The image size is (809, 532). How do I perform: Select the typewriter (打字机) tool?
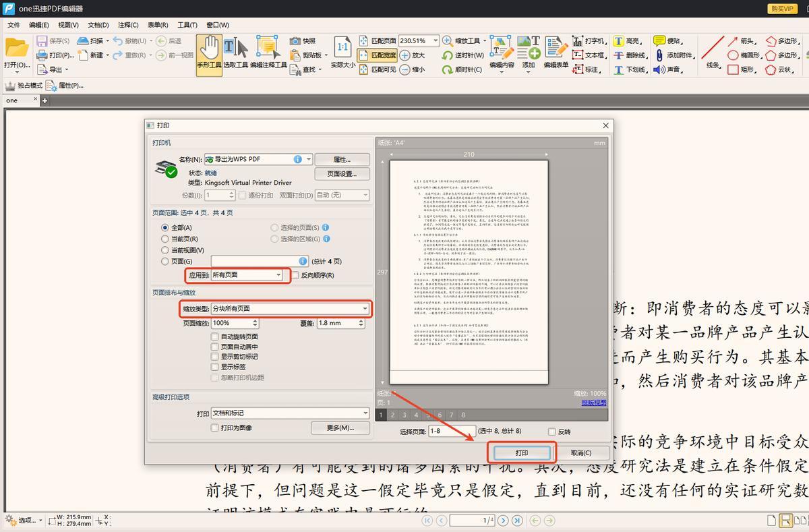coord(578,41)
